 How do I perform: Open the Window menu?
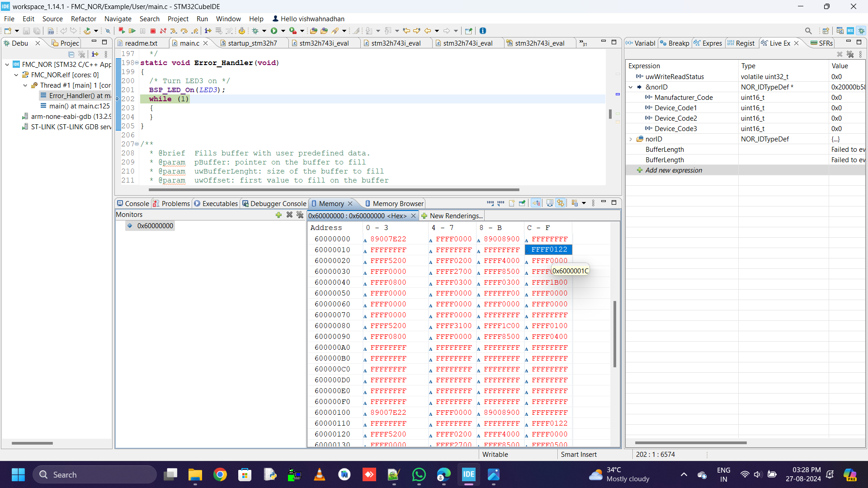[228, 19]
